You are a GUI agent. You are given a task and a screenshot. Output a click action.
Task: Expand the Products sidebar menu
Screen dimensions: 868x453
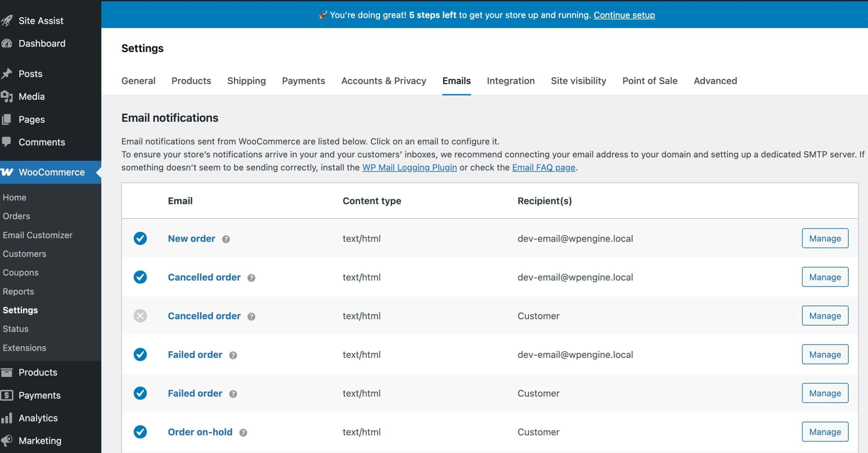[x=38, y=372]
